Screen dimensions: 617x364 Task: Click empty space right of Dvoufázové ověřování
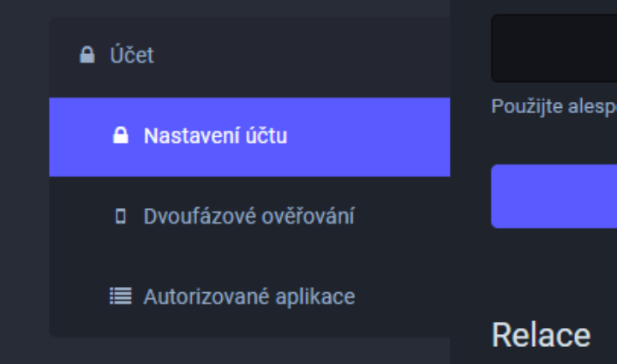[403, 216]
